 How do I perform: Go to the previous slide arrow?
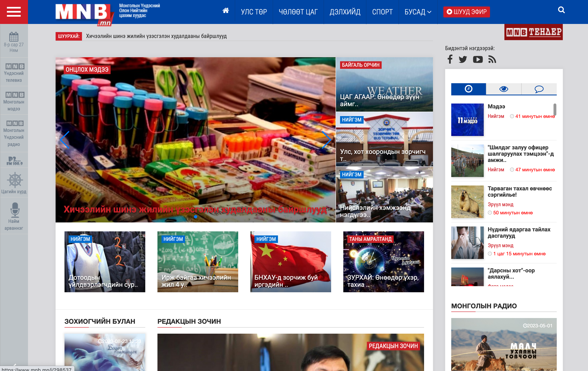pos(65,140)
